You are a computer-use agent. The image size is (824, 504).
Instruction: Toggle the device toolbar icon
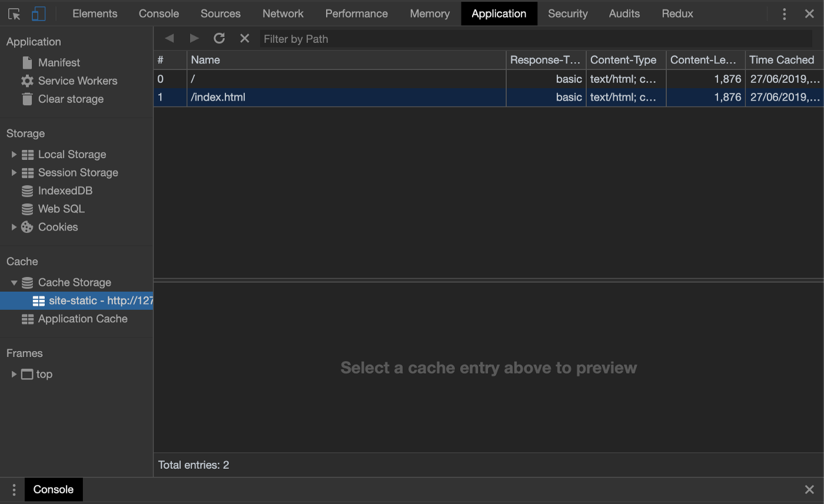coord(38,14)
